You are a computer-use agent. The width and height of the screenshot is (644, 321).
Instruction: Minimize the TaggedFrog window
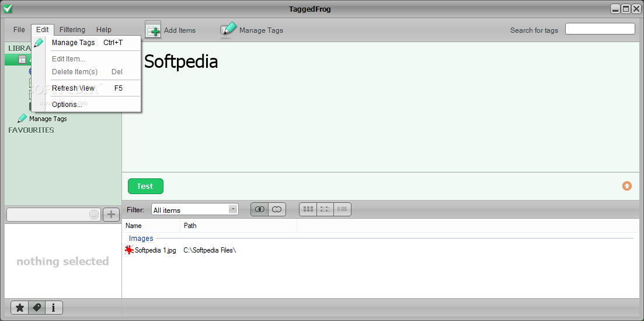615,9
